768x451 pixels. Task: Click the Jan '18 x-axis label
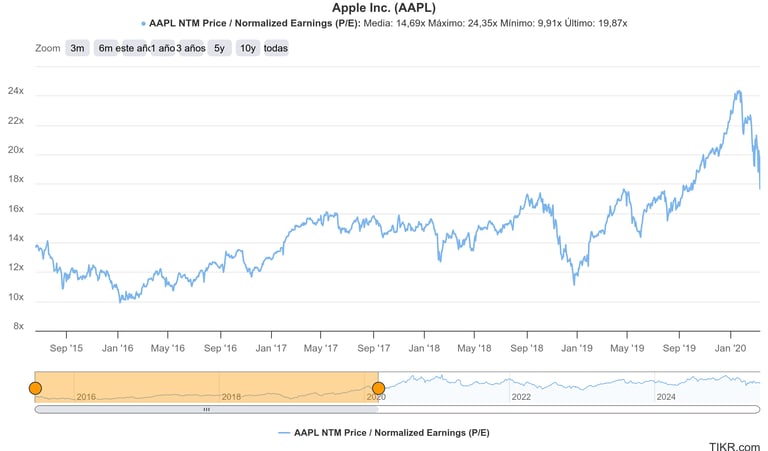click(424, 348)
